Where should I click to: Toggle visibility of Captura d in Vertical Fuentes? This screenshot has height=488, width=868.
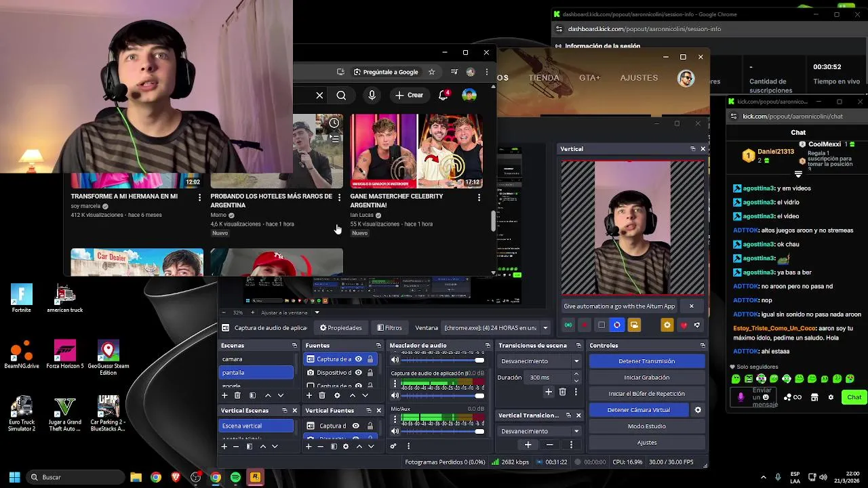tap(356, 426)
